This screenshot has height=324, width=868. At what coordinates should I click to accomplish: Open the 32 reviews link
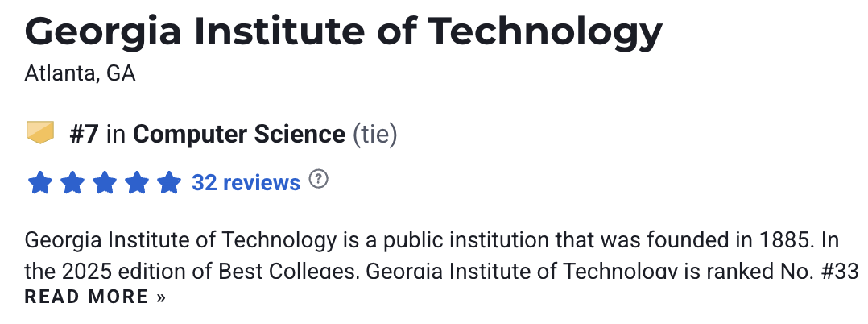246,182
